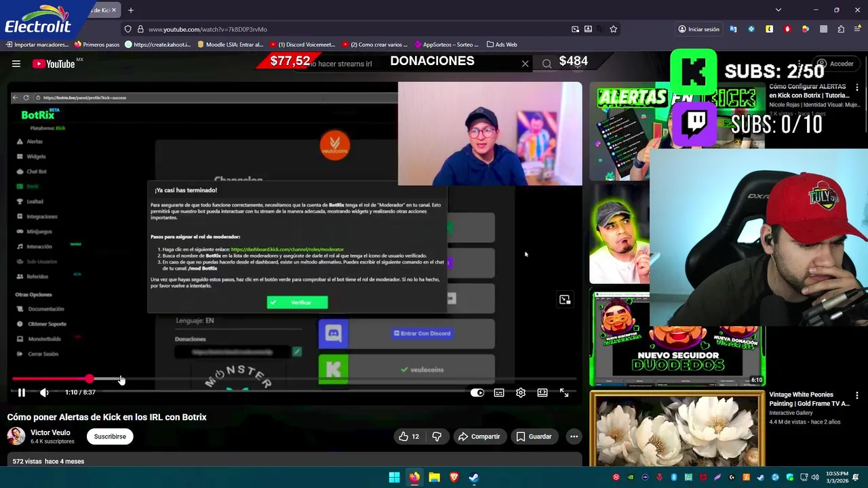This screenshot has width=868, height=488.
Task: Open the browser extensions puzzle icon
Action: (841, 29)
